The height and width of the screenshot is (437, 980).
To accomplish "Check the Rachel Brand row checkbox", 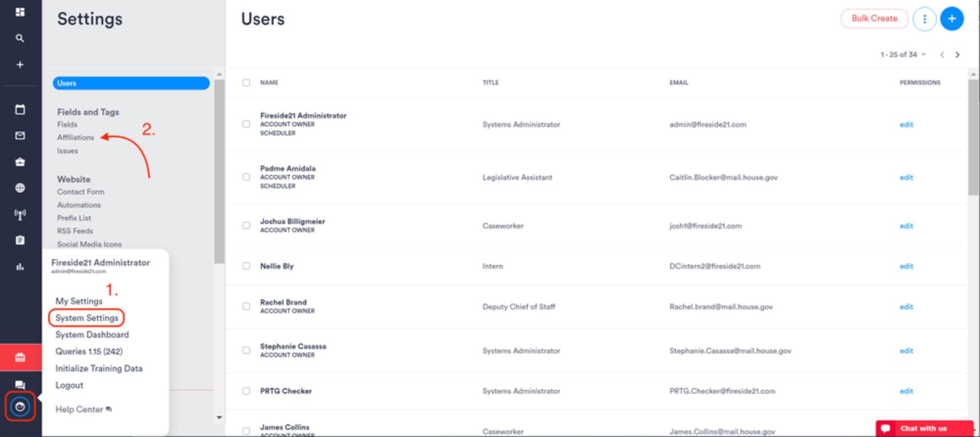I will 246,306.
